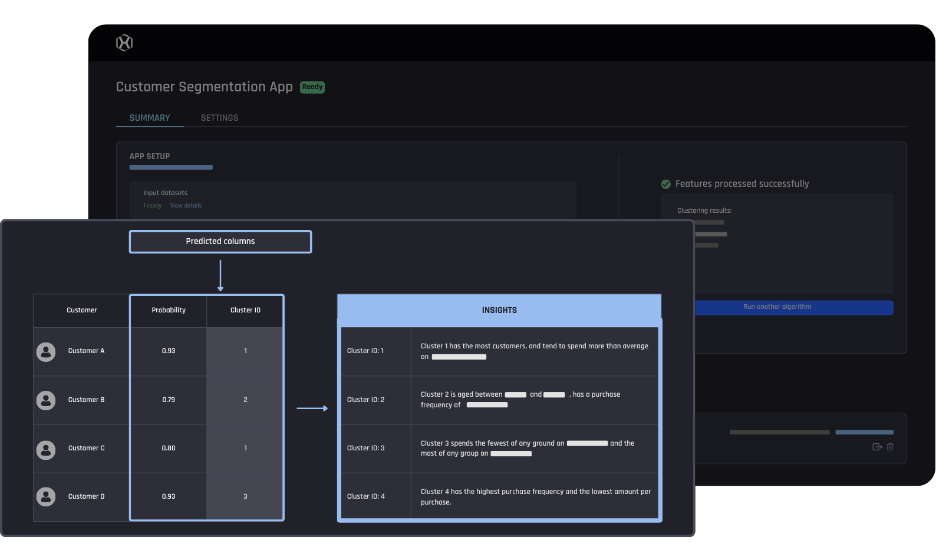Click the Customer column header
Screen dimensions: 936x560
pos(81,310)
